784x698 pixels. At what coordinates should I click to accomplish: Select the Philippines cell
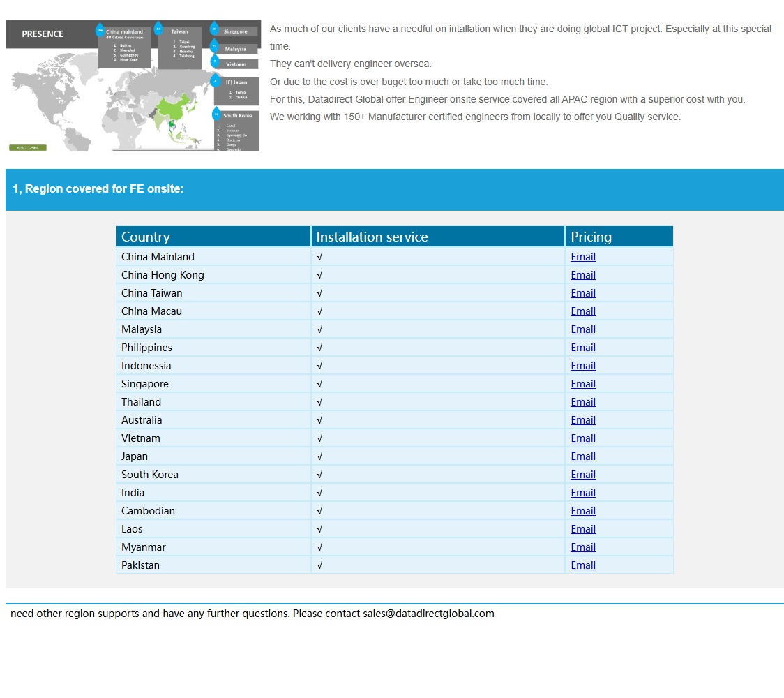[x=213, y=347]
